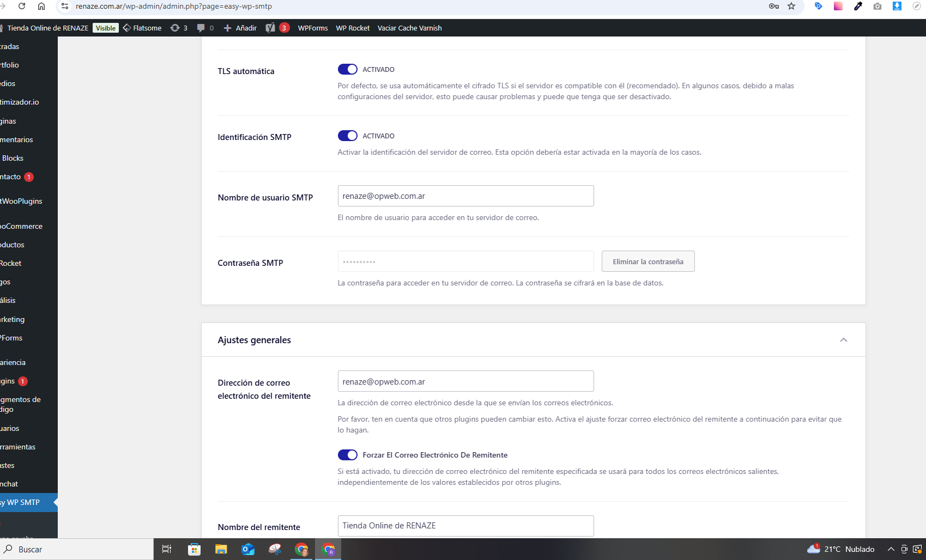Open the camera screenshot extension

click(877, 6)
